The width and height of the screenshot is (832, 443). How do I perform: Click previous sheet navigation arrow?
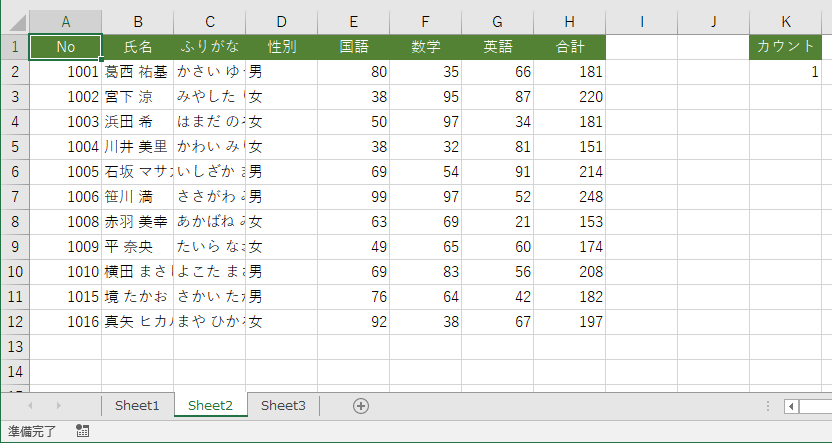[x=30, y=405]
